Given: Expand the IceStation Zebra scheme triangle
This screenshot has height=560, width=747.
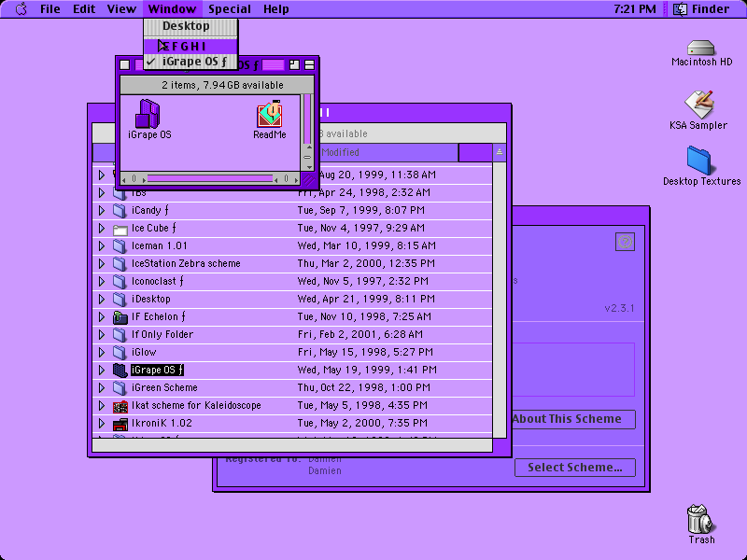Looking at the screenshot, I should click(102, 264).
